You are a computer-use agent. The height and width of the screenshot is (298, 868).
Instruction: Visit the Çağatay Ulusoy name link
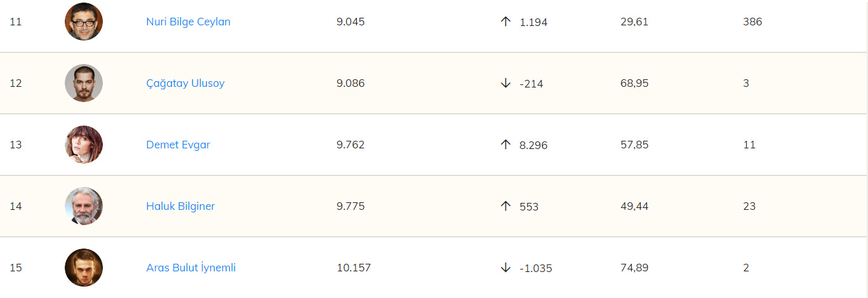(x=185, y=83)
